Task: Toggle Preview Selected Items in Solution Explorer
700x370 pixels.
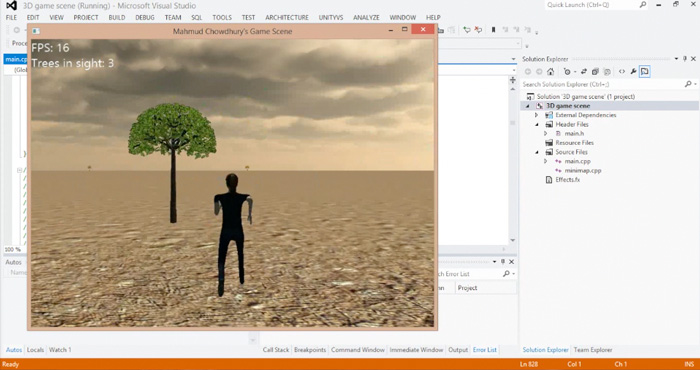Action: coord(644,72)
